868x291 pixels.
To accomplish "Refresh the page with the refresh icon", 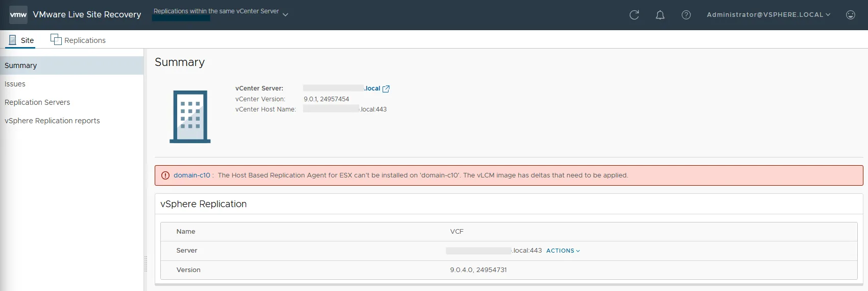I will tap(634, 15).
